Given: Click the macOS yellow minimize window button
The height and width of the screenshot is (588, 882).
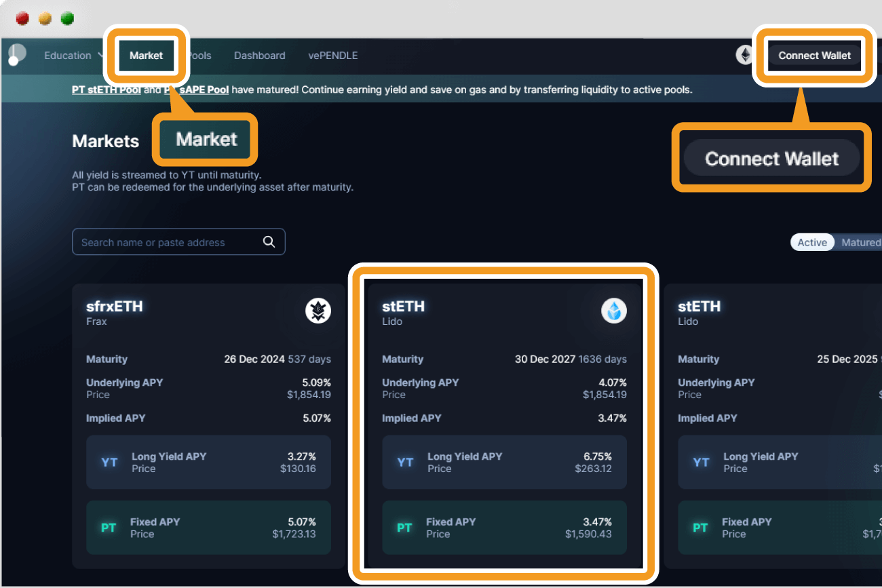Looking at the screenshot, I should [45, 18].
